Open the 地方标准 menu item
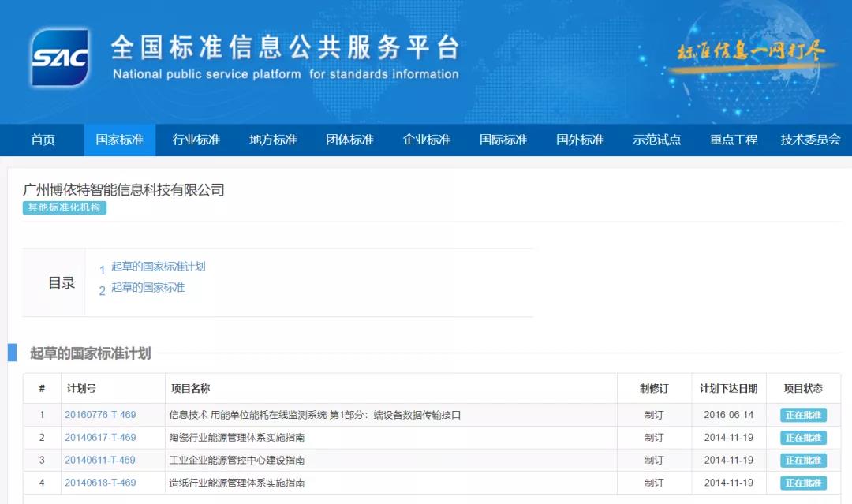 point(273,140)
